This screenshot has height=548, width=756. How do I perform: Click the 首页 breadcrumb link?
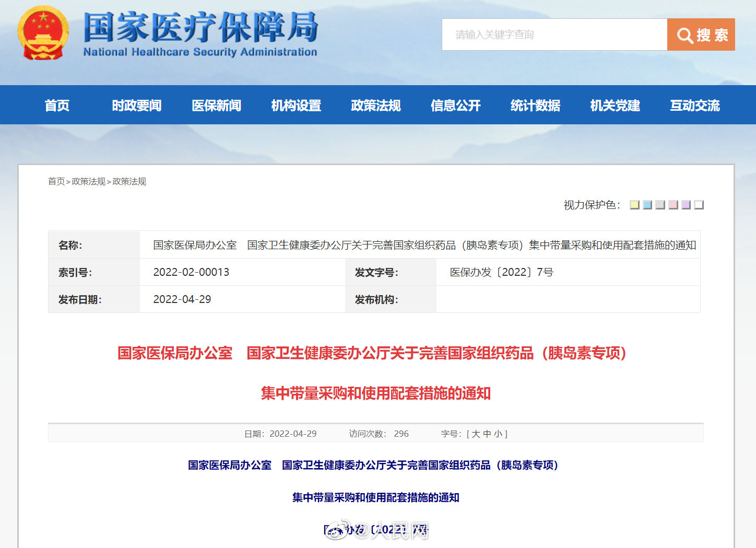click(x=56, y=181)
